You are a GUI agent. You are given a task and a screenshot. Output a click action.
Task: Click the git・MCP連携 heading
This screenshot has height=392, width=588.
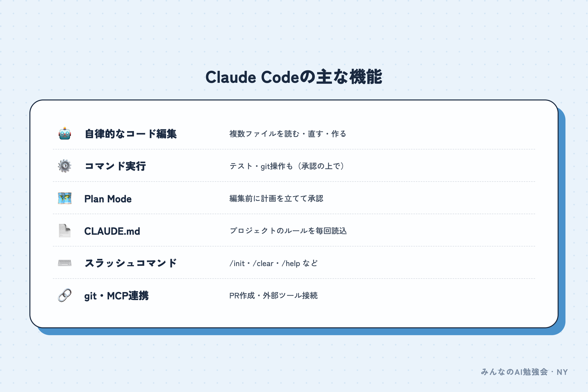click(117, 296)
